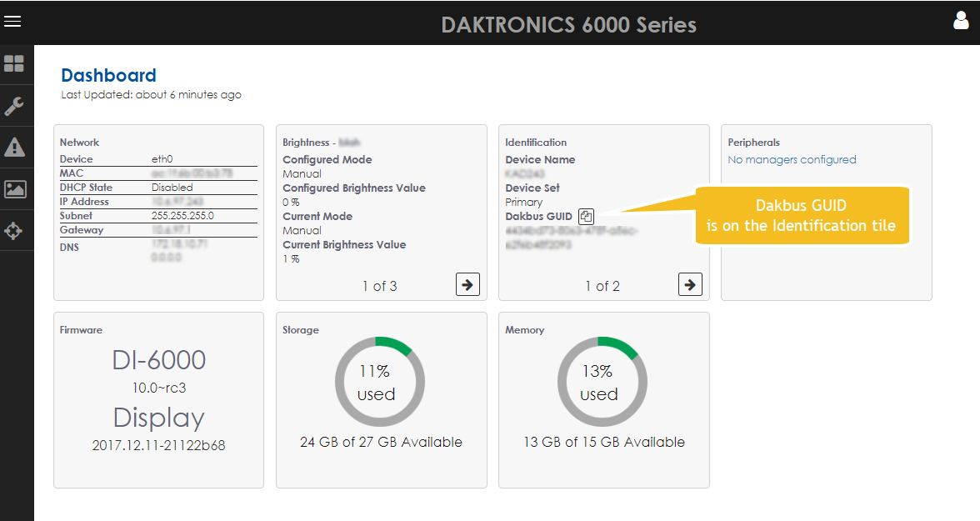Click the DAKTRONICS 6000 Series header title

coord(568,24)
